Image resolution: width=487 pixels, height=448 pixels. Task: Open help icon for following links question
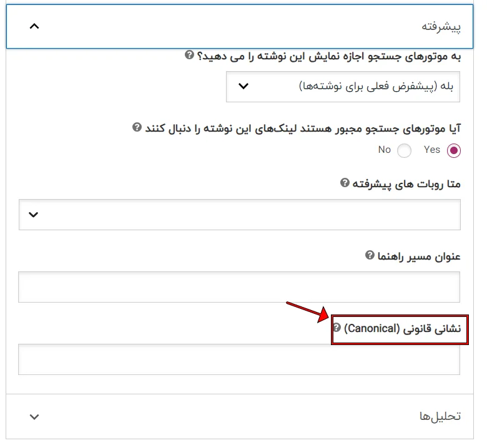(137, 127)
